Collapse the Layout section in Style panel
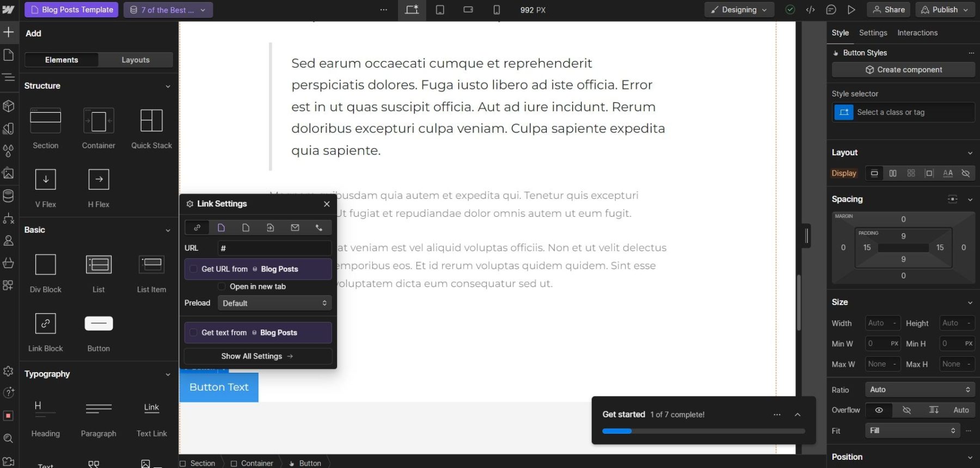Screen dimensions: 980x468 [x=970, y=153]
